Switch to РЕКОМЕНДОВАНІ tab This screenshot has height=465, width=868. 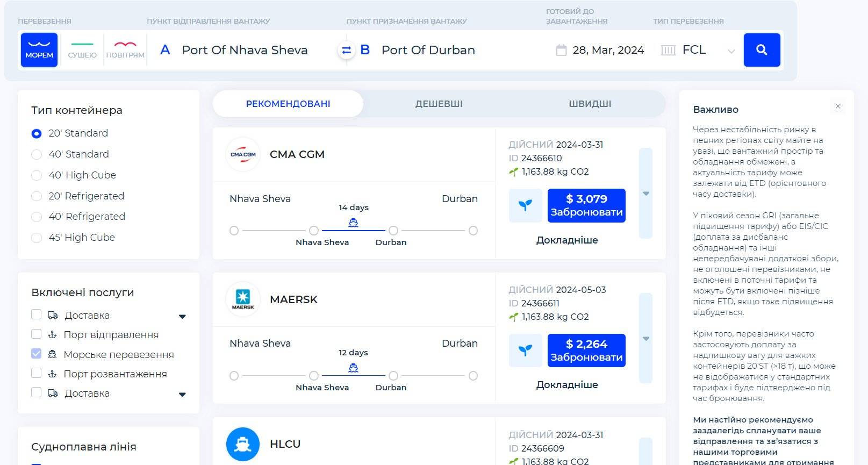288,104
